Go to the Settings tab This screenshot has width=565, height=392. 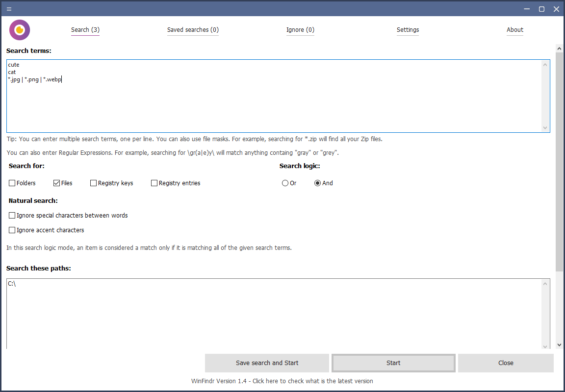pyautogui.click(x=408, y=30)
